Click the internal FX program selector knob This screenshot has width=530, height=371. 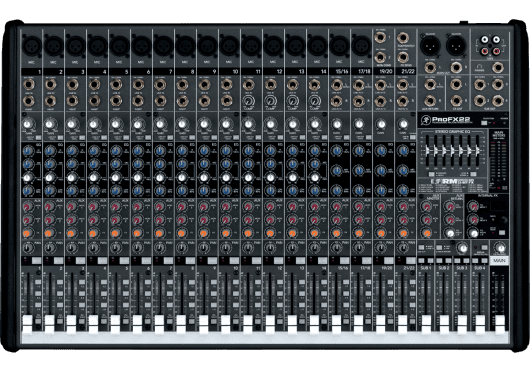click(503, 220)
